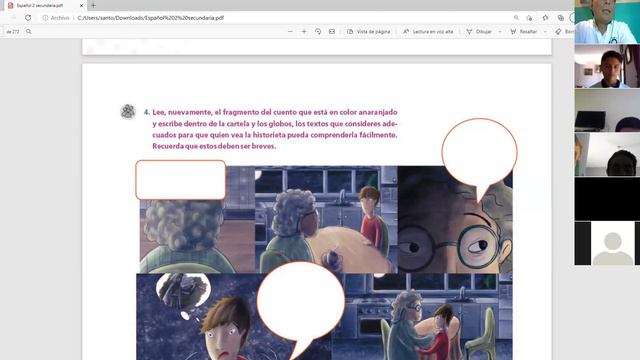Start Lectura en voz alta
640x360 pixels.
[x=428, y=31]
